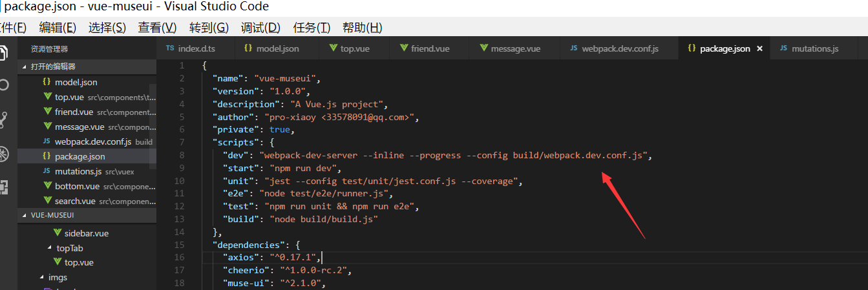The image size is (868, 290).
Task: Open the Extensions view icon
Action: [3, 187]
